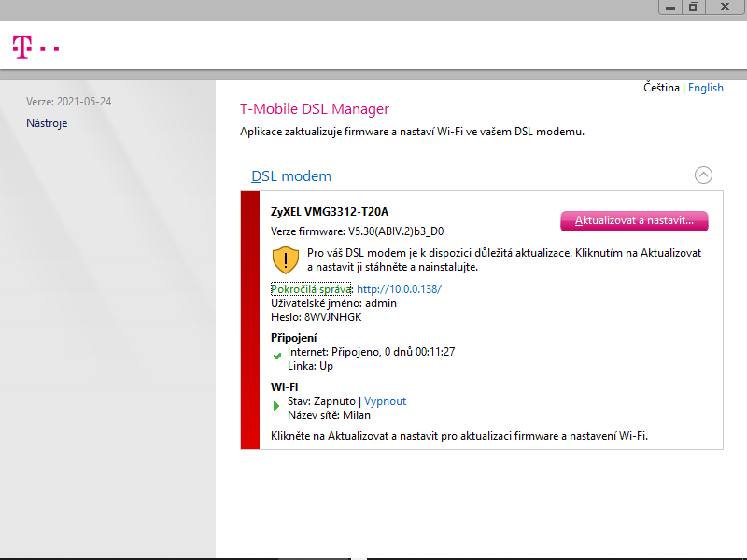
Task: Click Název sítě: Milan text
Action: [x=329, y=415]
